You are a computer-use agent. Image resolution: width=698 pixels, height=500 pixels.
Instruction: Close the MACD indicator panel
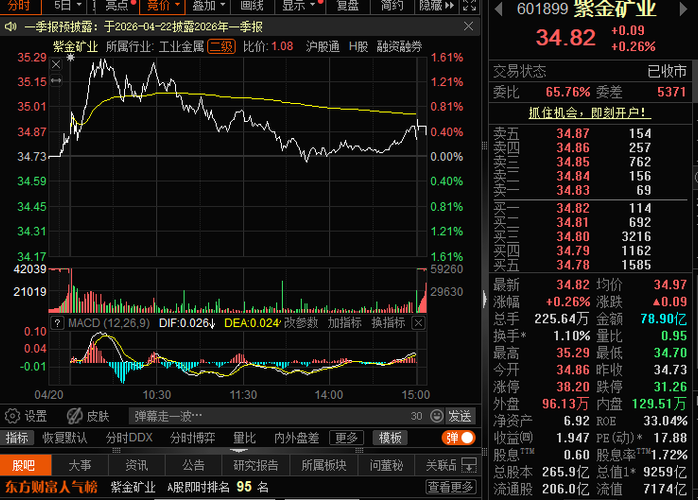(418, 323)
